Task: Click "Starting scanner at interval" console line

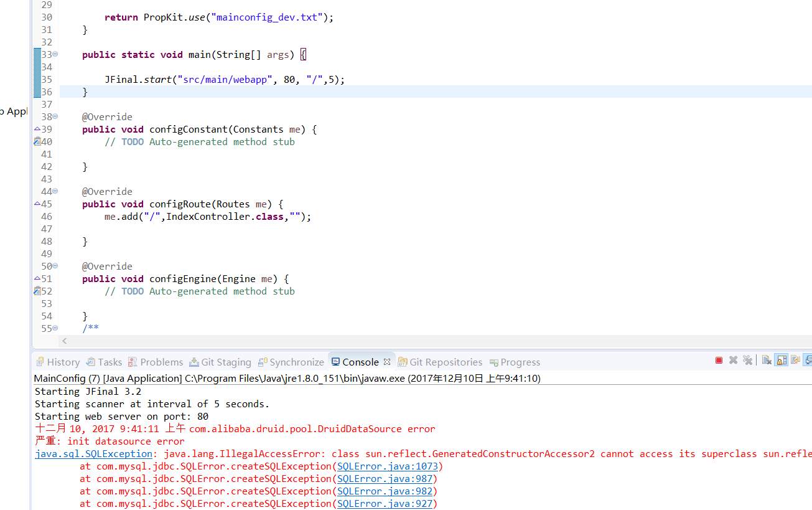Action: tap(152, 404)
